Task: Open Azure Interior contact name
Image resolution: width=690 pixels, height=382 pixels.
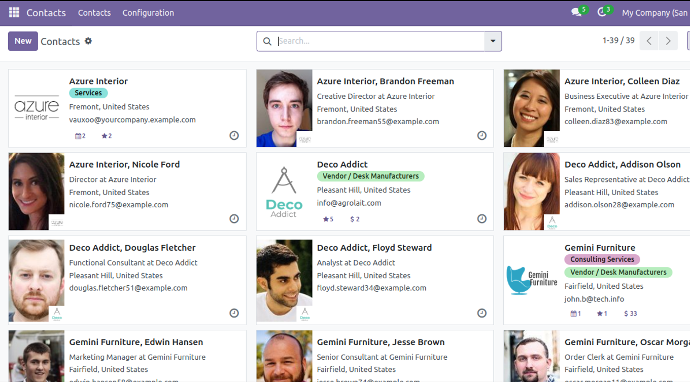Action: [x=98, y=81]
